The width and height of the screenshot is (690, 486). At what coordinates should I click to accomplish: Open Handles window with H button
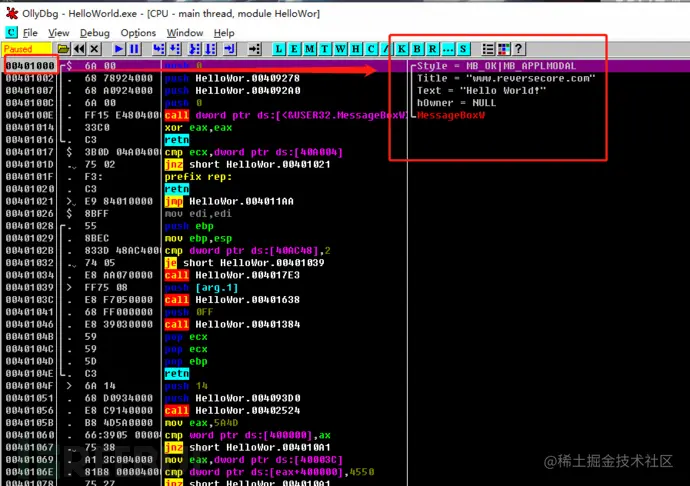point(356,49)
